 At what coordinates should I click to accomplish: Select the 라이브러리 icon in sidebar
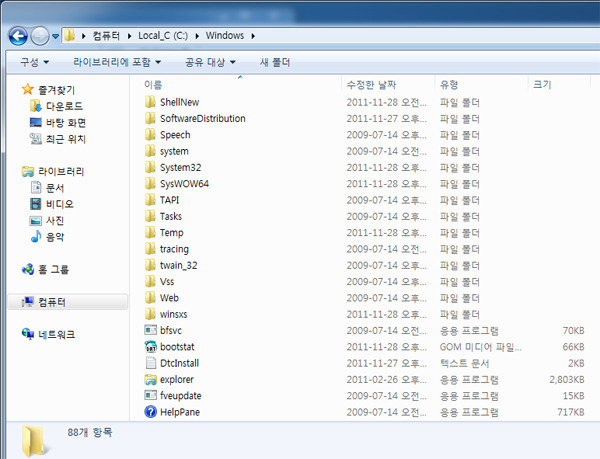[x=28, y=171]
